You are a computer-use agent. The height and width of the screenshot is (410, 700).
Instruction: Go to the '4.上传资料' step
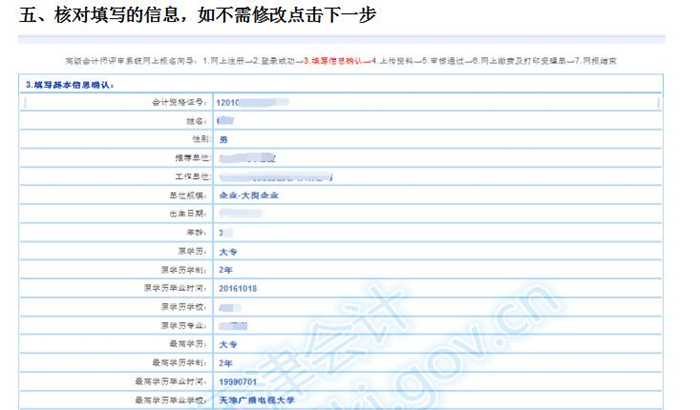click(x=394, y=61)
